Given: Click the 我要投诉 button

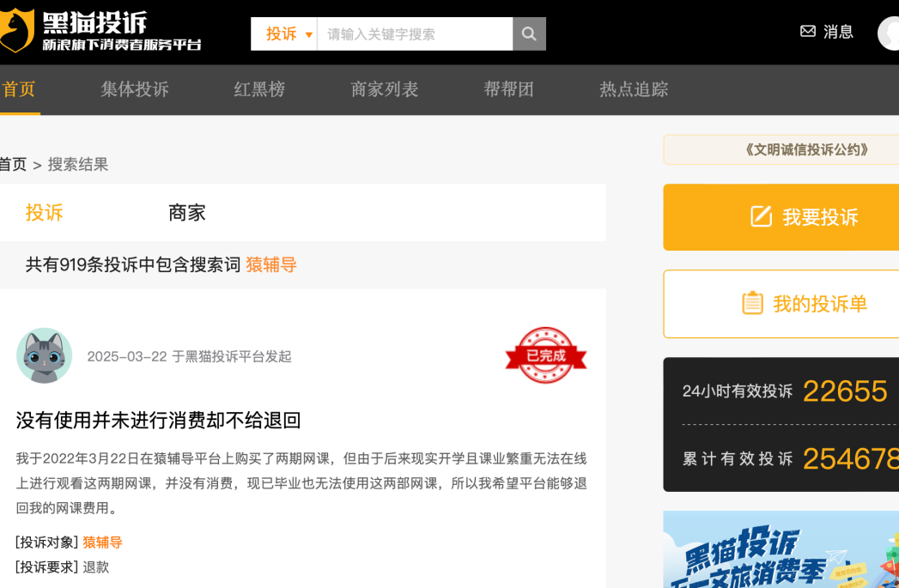Looking at the screenshot, I should click(781, 217).
